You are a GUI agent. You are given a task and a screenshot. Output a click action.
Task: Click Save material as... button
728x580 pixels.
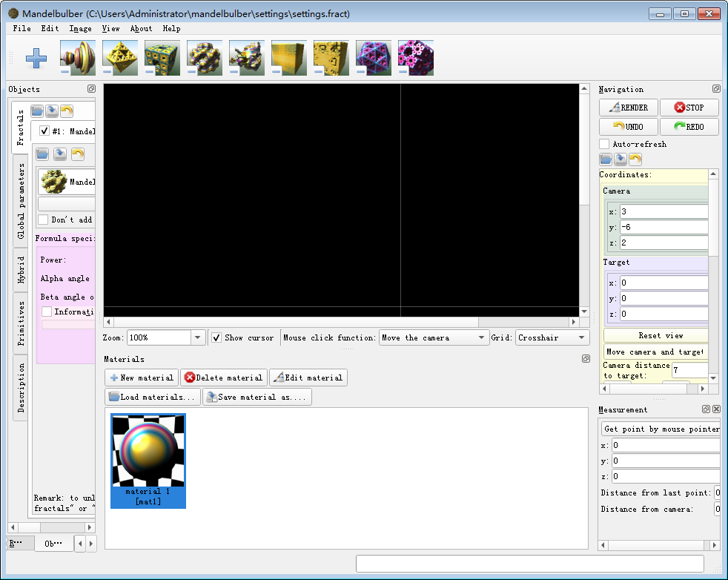[x=257, y=397]
